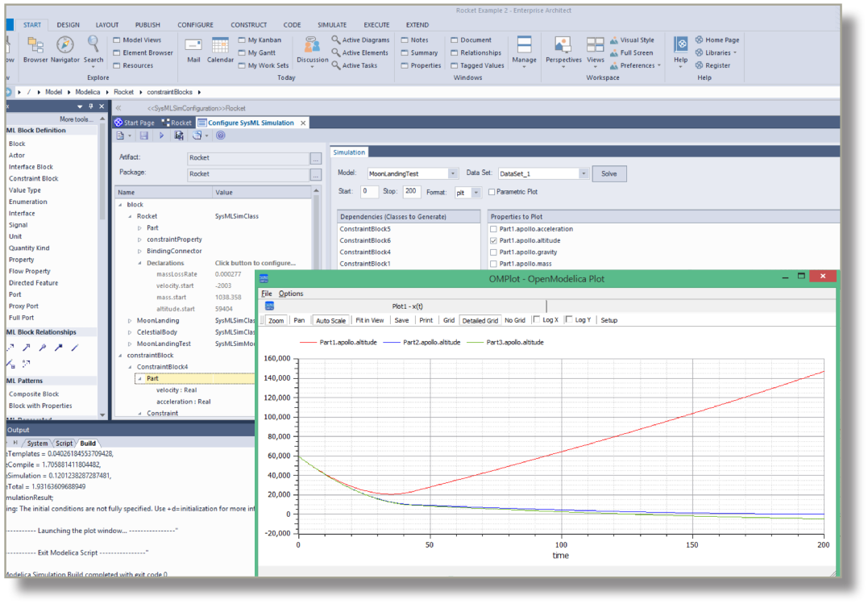Uncheck Part1.apollo.altitude property

[x=494, y=241]
